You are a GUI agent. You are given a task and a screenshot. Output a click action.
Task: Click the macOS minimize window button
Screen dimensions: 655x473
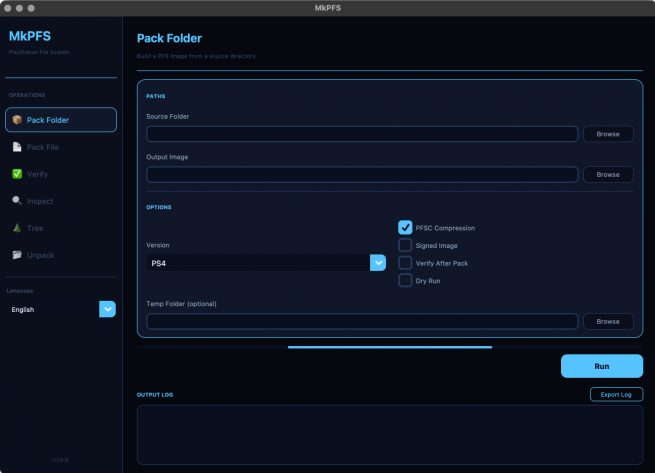click(x=19, y=8)
